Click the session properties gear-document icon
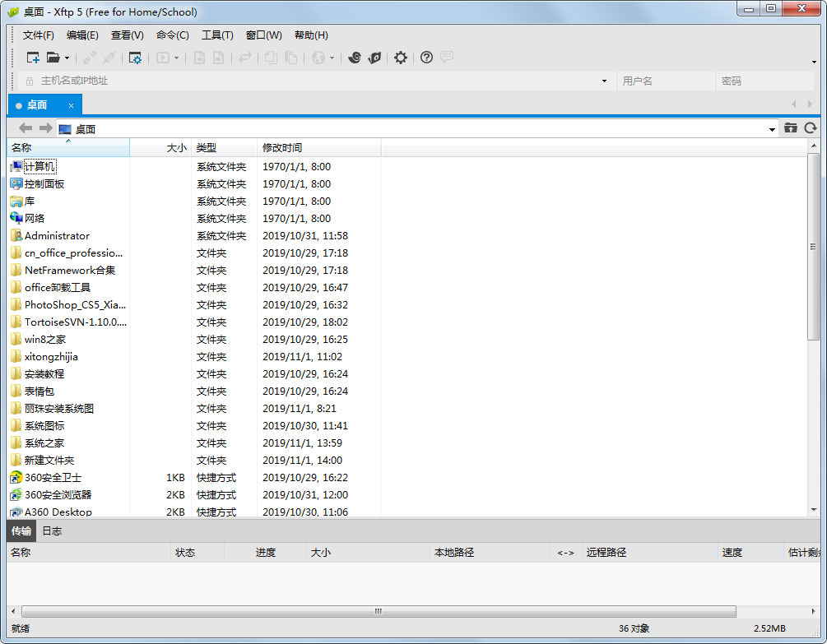The image size is (827, 644). (136, 58)
